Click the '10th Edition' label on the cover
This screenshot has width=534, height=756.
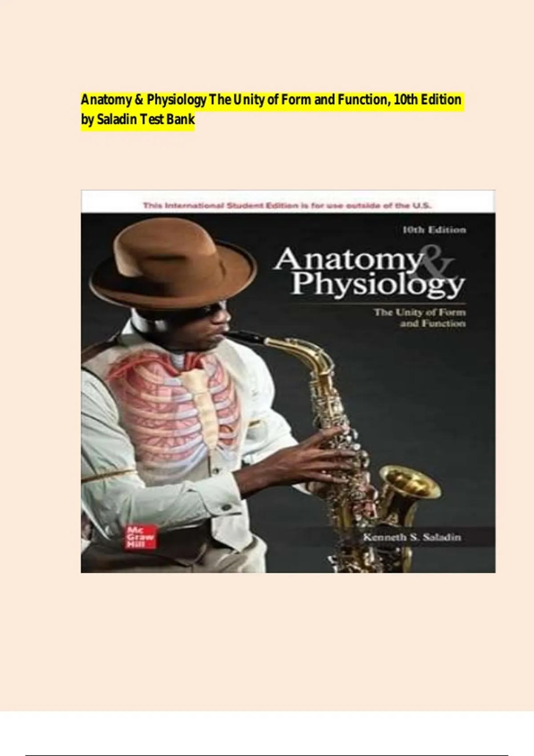[x=434, y=230]
